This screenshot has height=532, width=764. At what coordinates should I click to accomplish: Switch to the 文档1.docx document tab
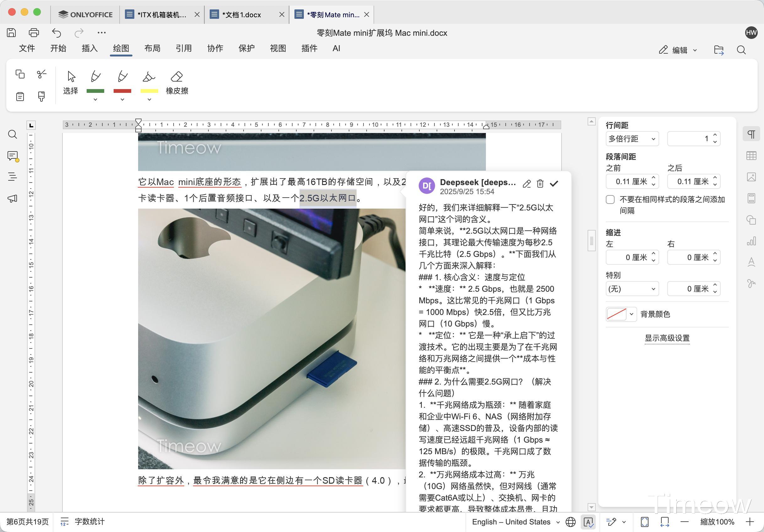pos(242,15)
